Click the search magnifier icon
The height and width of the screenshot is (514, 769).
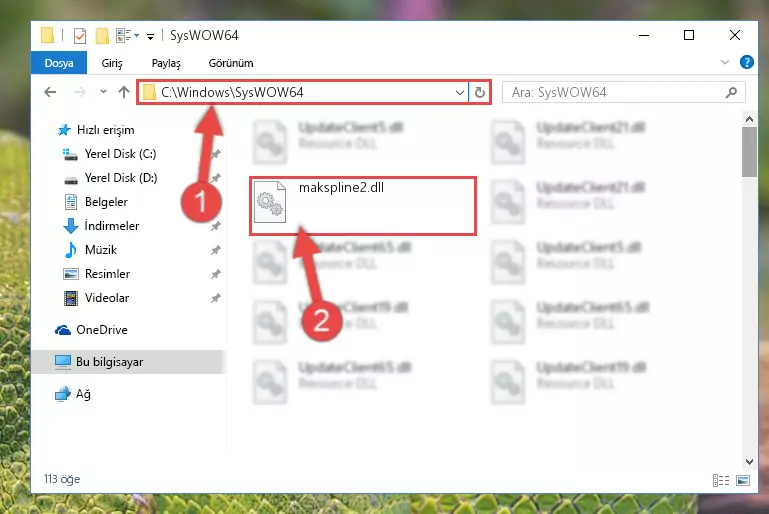point(731,92)
